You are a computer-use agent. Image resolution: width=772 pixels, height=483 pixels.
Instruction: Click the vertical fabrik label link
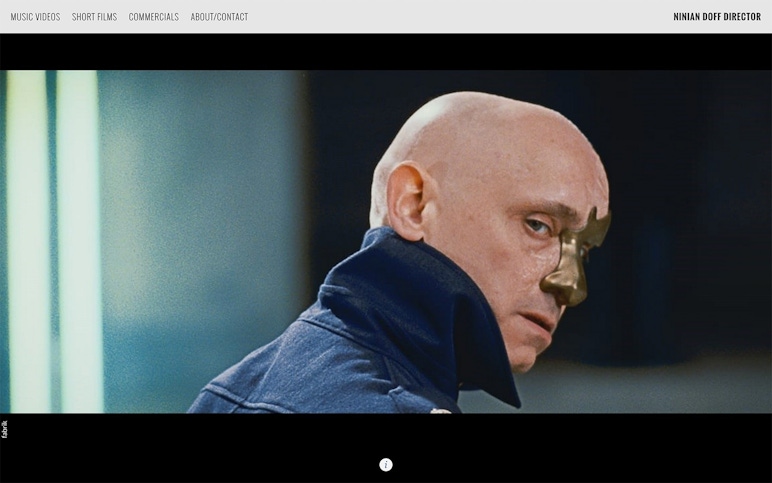5,429
